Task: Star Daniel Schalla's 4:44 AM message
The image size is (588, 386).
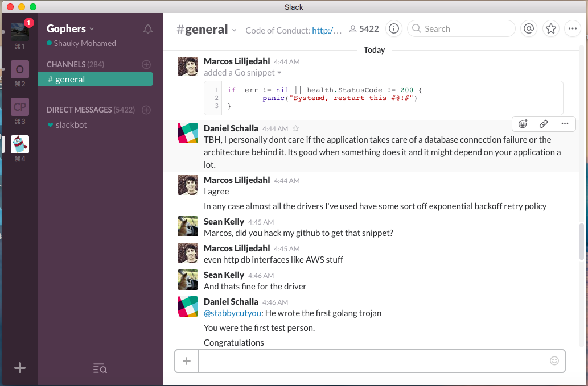Action: point(295,128)
